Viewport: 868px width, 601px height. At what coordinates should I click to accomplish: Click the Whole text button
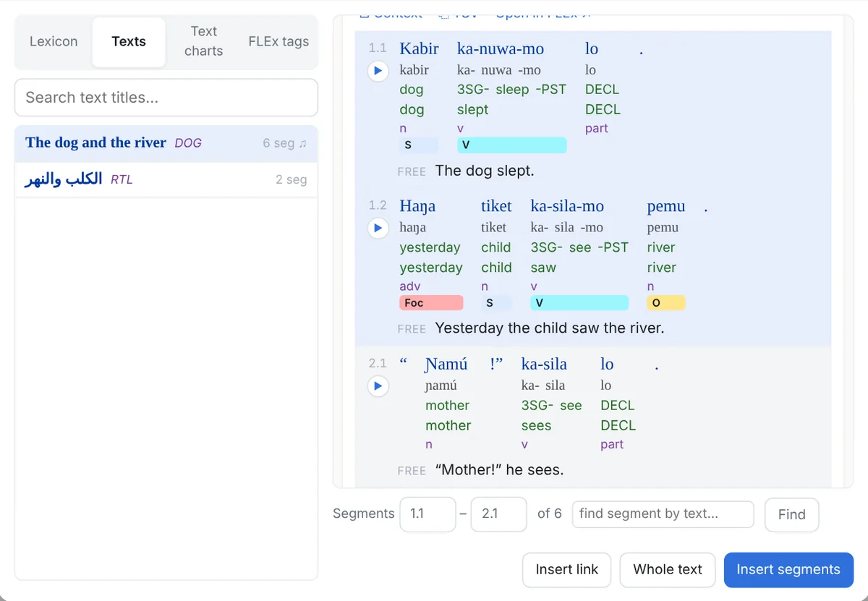click(x=668, y=570)
